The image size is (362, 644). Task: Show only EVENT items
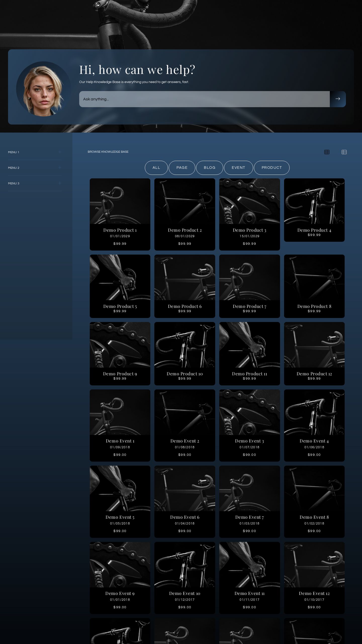[238, 168]
